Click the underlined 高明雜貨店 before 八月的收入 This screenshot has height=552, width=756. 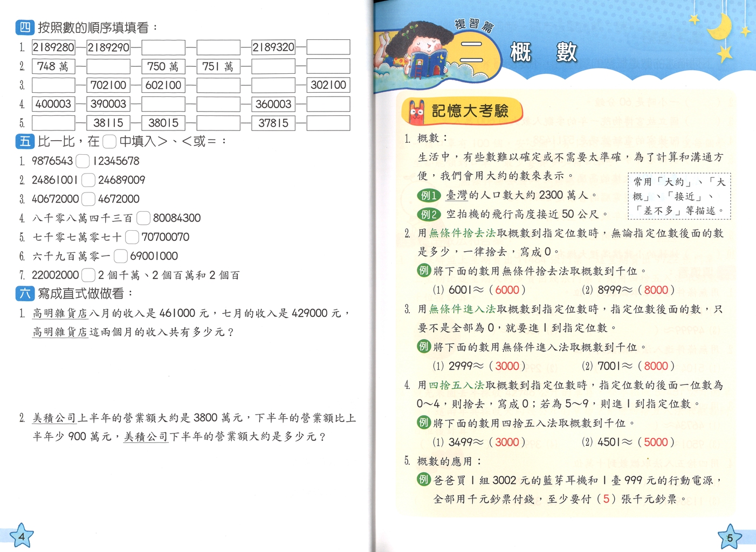(x=60, y=313)
